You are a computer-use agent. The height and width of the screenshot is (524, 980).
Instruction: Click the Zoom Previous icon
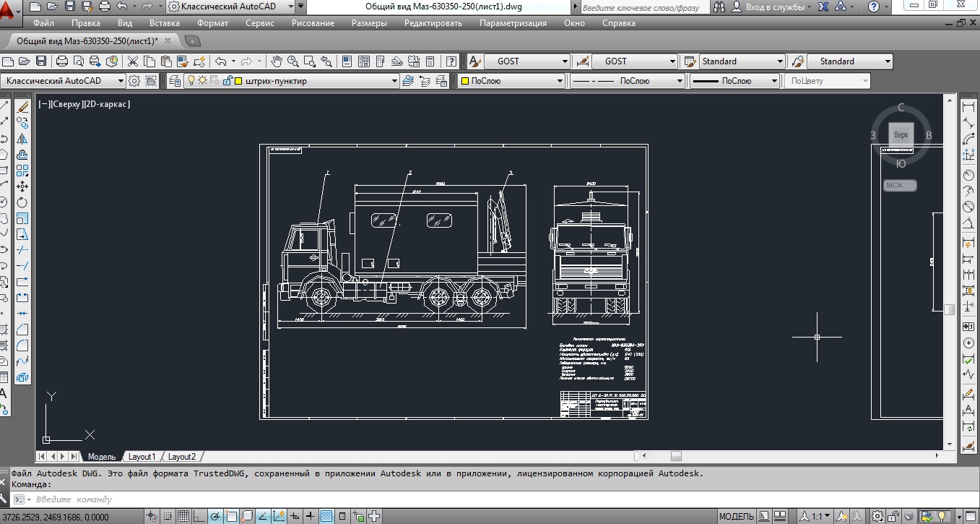point(326,61)
